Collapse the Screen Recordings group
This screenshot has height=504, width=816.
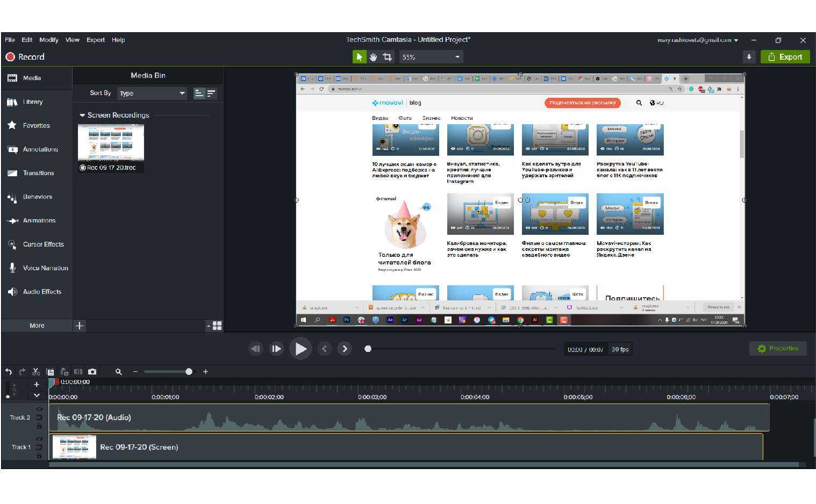pos(82,116)
